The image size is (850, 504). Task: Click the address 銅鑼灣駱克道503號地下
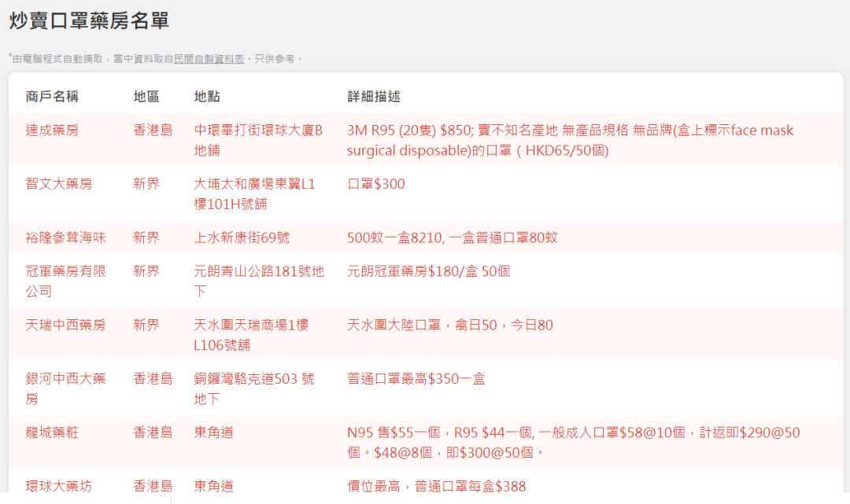[253, 388]
